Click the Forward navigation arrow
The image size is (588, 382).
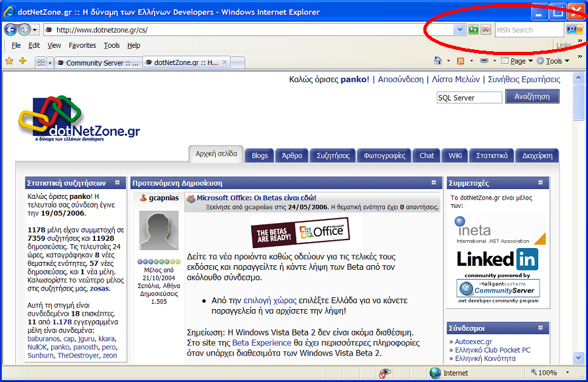coord(24,30)
